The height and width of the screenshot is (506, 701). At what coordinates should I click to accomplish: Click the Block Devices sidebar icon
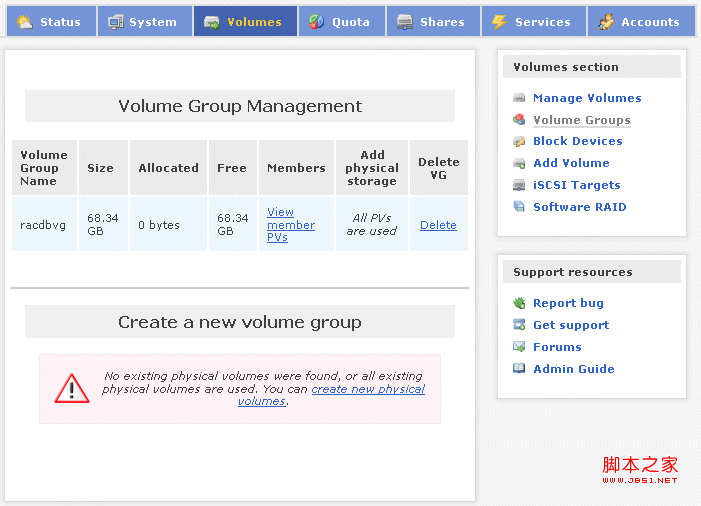[519, 142]
